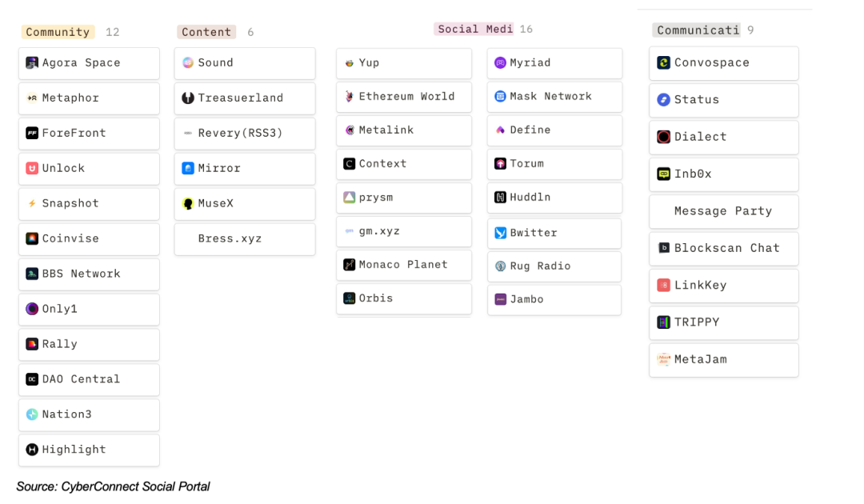Select the Social Media category label
This screenshot has width=864, height=504.
474,29
